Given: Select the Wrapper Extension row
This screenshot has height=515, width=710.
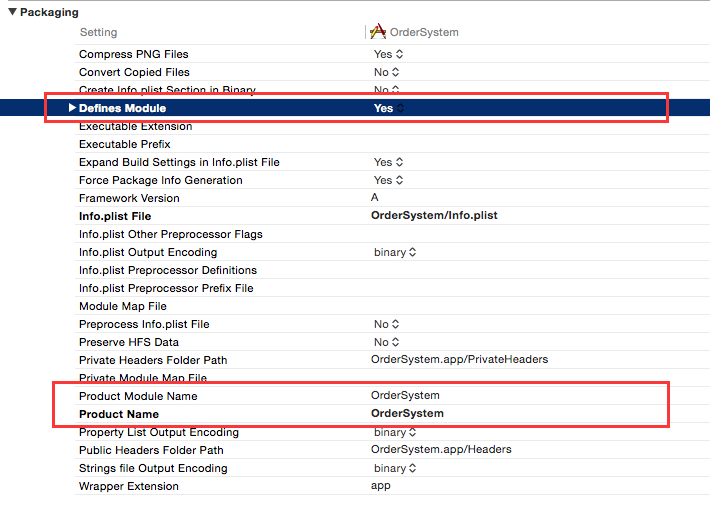Looking at the screenshot, I should coord(392,486).
